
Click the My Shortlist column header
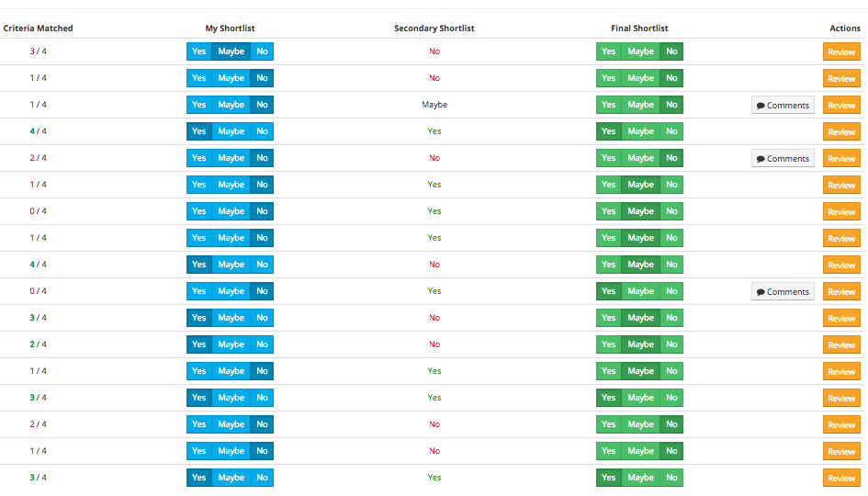tap(230, 28)
